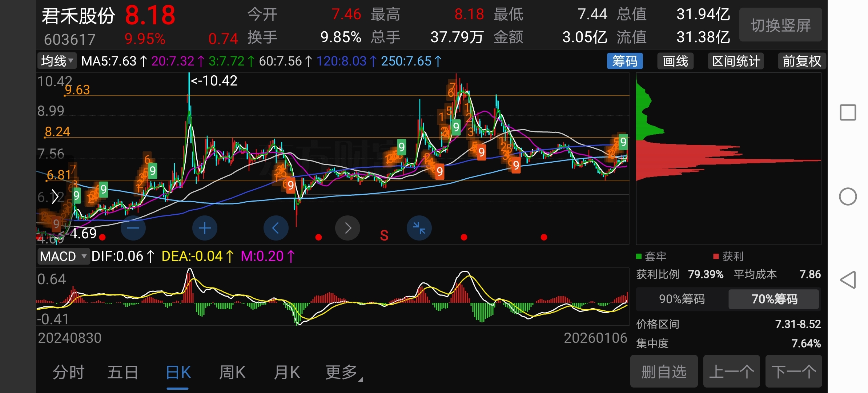
Task: Tap the collapse arrows icon
Action: click(419, 228)
